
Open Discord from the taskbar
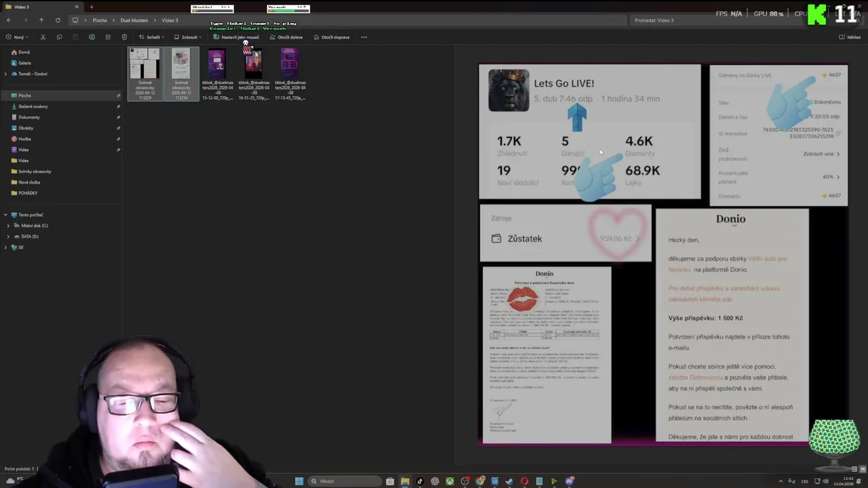pos(570,481)
